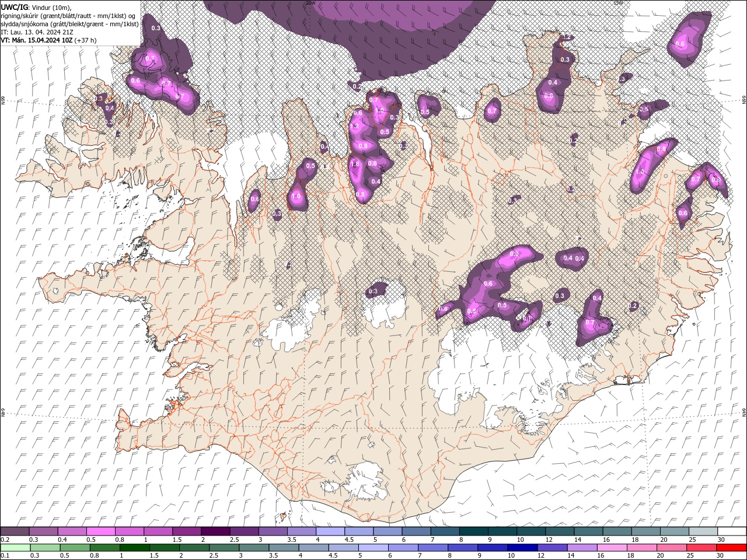Click the '1.8' precipitation value on the map

[x=355, y=164]
